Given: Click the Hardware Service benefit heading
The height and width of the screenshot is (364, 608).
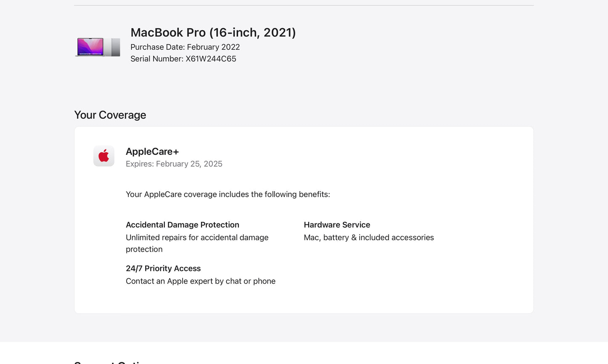Looking at the screenshot, I should coord(337,225).
